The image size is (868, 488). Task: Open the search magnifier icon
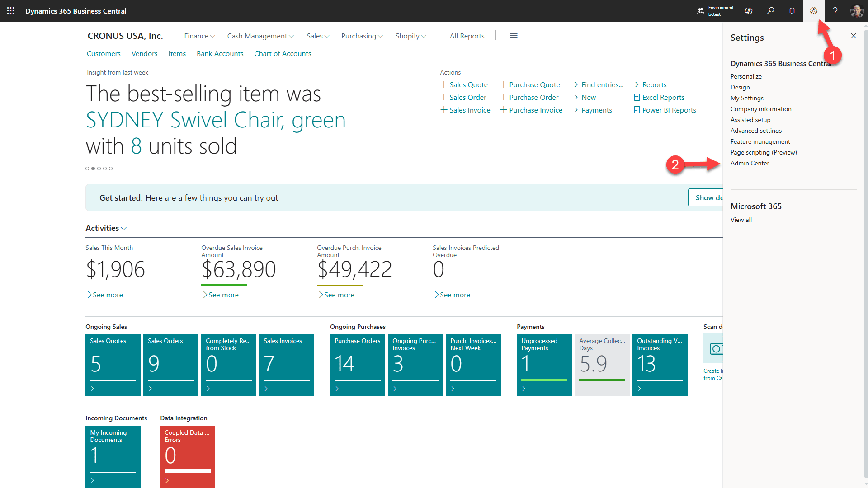(x=770, y=11)
